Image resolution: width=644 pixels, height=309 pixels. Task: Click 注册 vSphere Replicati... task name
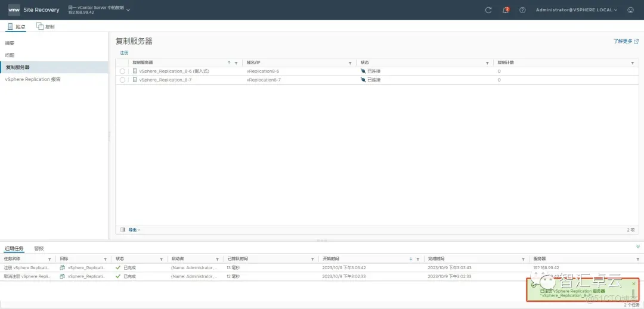click(27, 267)
